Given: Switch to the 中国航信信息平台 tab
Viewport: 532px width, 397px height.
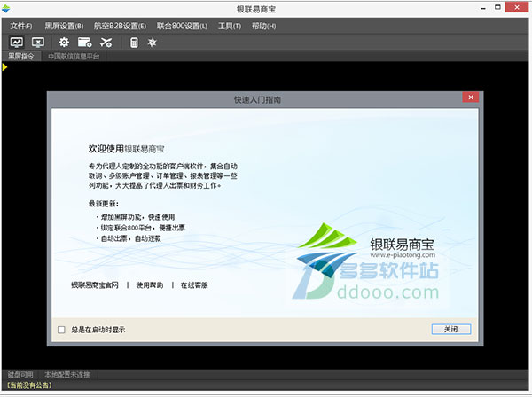Looking at the screenshot, I should [x=74, y=57].
